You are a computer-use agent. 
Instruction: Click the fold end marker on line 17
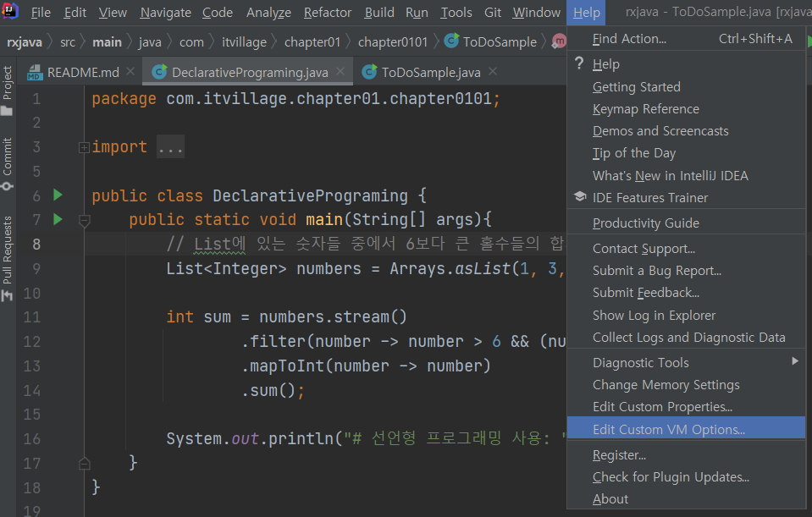click(85, 463)
